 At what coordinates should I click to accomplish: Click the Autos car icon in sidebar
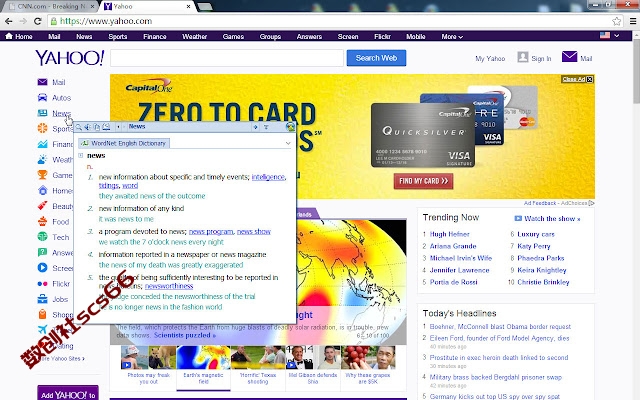pos(42,98)
